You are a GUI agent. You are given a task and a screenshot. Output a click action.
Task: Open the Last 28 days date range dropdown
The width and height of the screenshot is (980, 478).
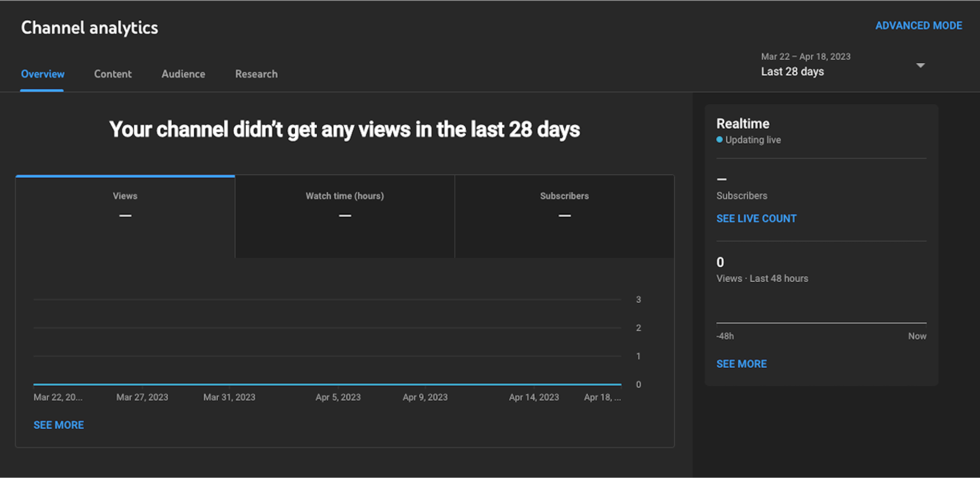click(x=792, y=71)
